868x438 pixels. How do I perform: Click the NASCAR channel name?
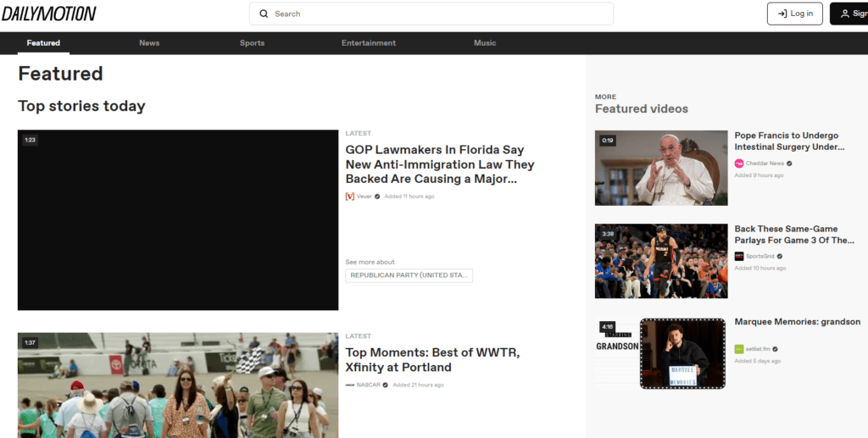pyautogui.click(x=369, y=385)
